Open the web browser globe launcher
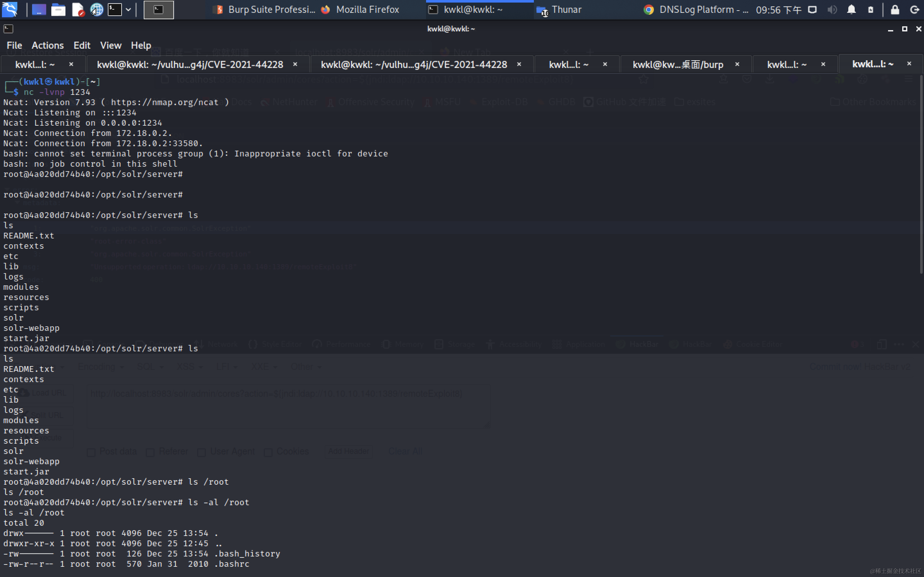 (97, 10)
